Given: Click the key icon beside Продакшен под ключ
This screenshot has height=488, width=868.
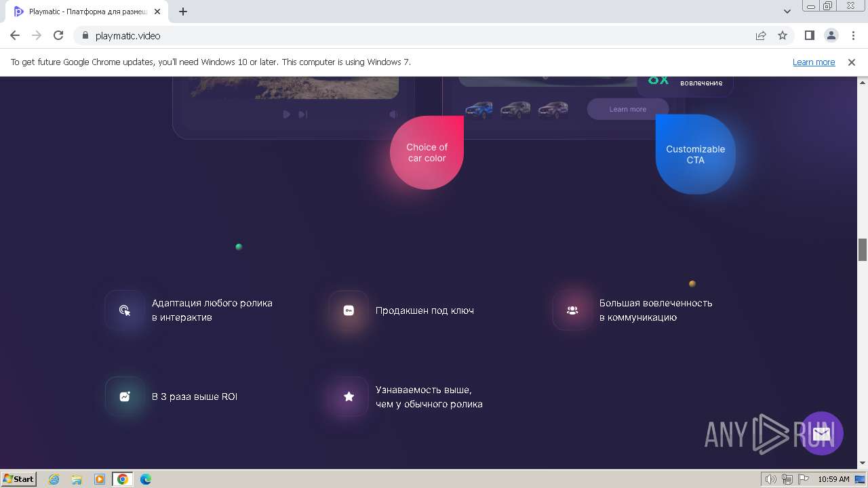Looking at the screenshot, I should tap(349, 310).
